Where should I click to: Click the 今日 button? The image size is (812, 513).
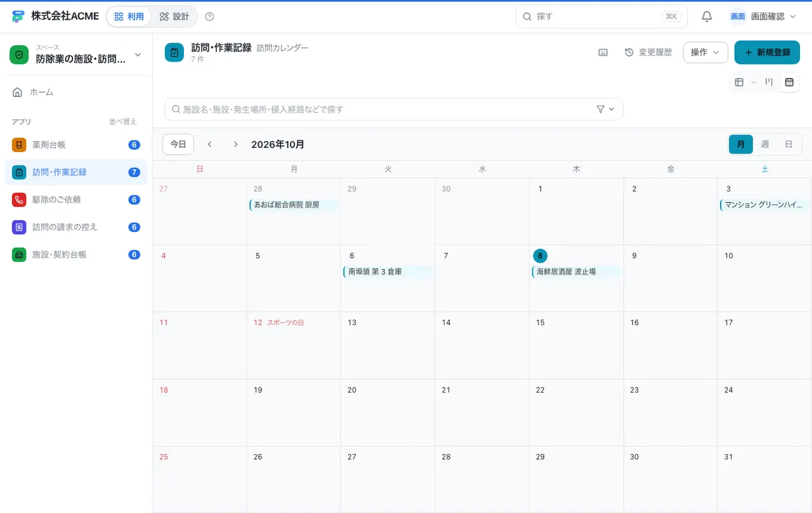point(178,145)
